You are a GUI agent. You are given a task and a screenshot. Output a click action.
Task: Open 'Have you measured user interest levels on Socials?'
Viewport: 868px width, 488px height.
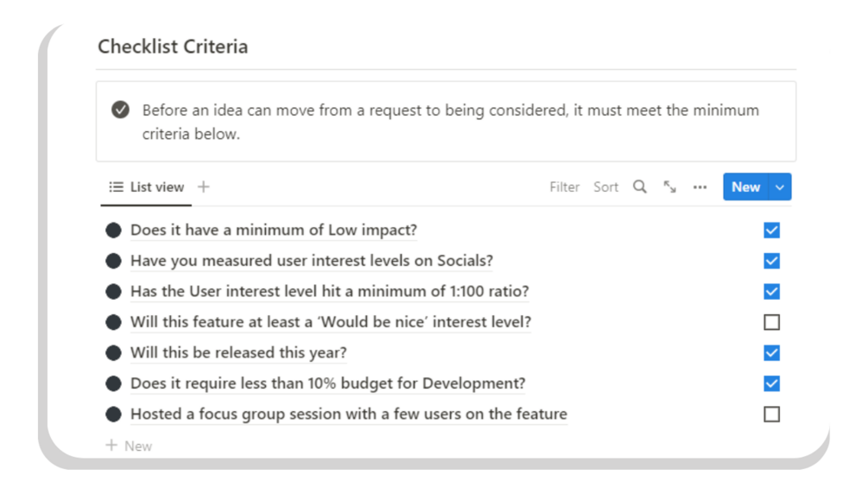tap(312, 261)
